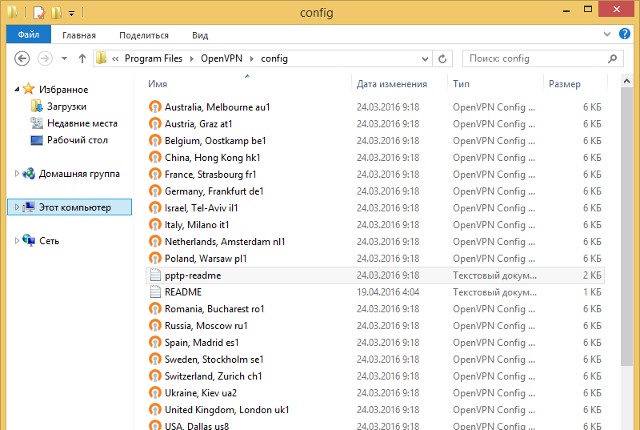Navigate to Program Files in breadcrumb

coord(153,59)
